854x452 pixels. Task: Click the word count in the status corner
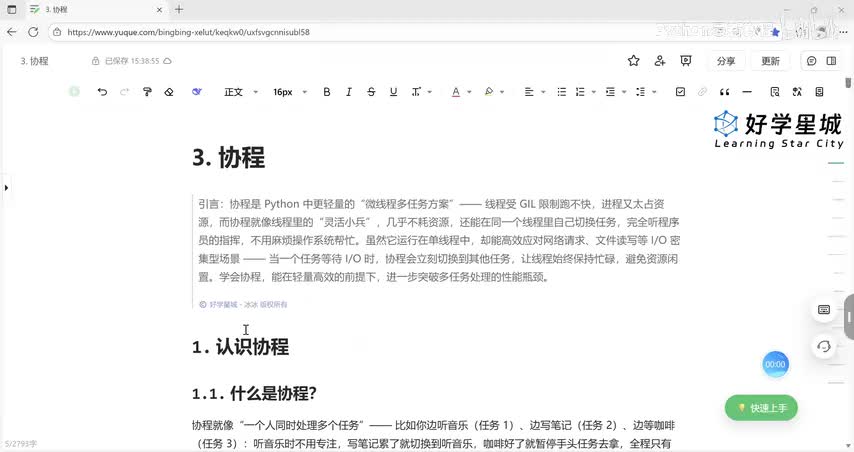click(x=21, y=444)
